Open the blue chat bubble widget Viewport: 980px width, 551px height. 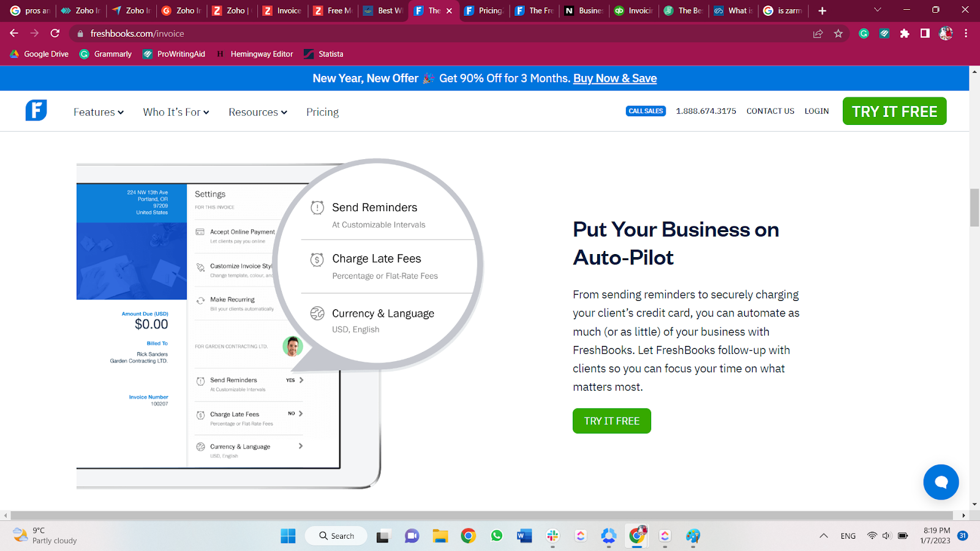click(941, 482)
